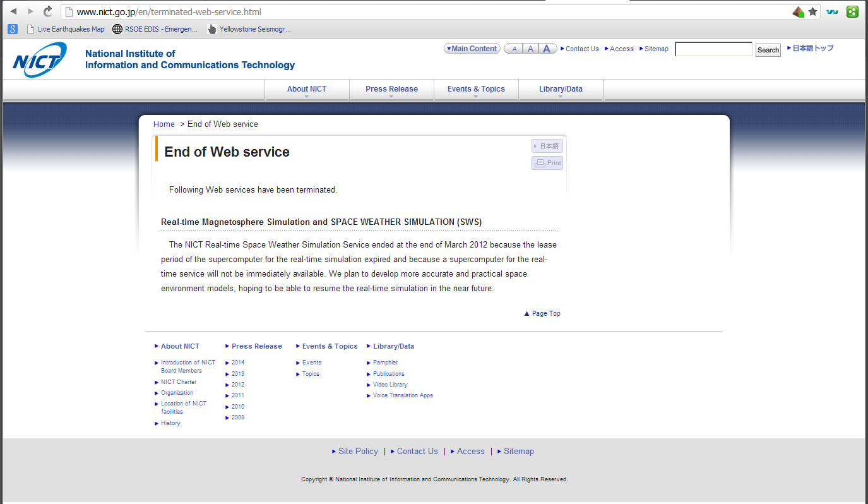Open Site Policy in the bottom bar
Viewport: 868px width, 504px height.
[x=358, y=452]
